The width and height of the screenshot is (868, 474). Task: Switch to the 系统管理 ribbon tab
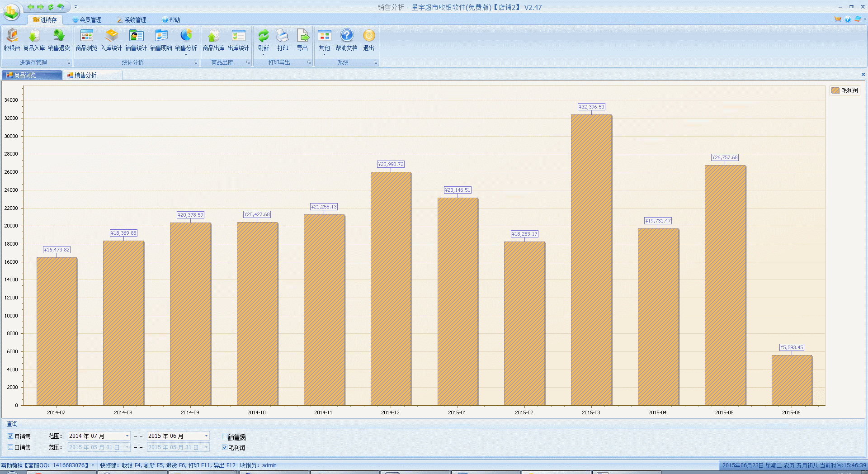point(132,20)
